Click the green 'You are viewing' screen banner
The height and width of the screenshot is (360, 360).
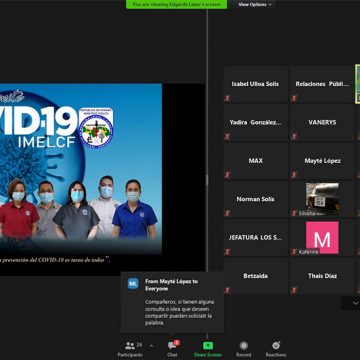click(176, 4)
